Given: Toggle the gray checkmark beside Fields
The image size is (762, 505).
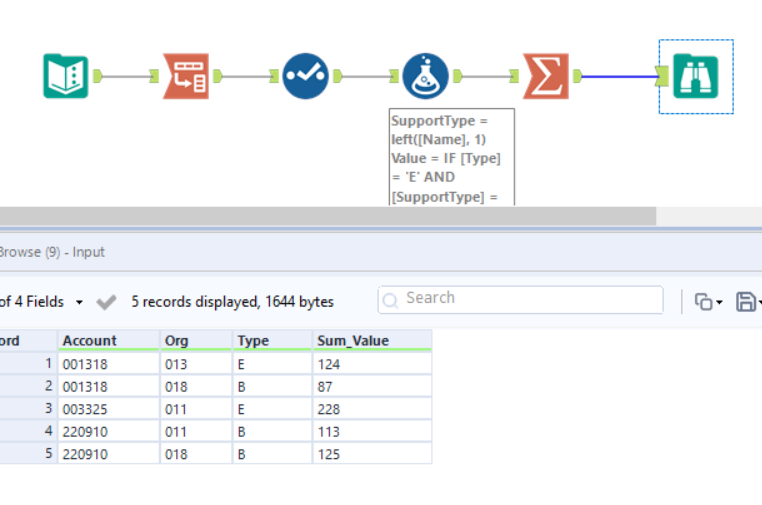Looking at the screenshot, I should [x=106, y=301].
